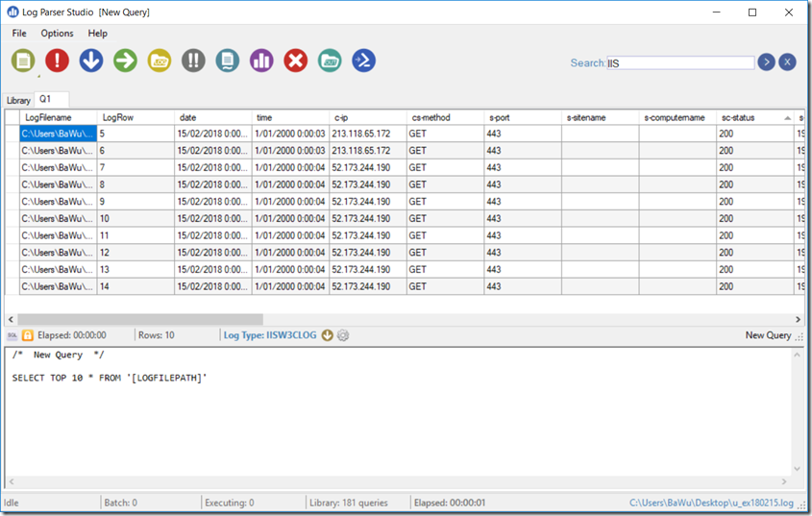812x516 pixels.
Task: Click the SELECT TOP 10 query text
Action: tap(110, 378)
